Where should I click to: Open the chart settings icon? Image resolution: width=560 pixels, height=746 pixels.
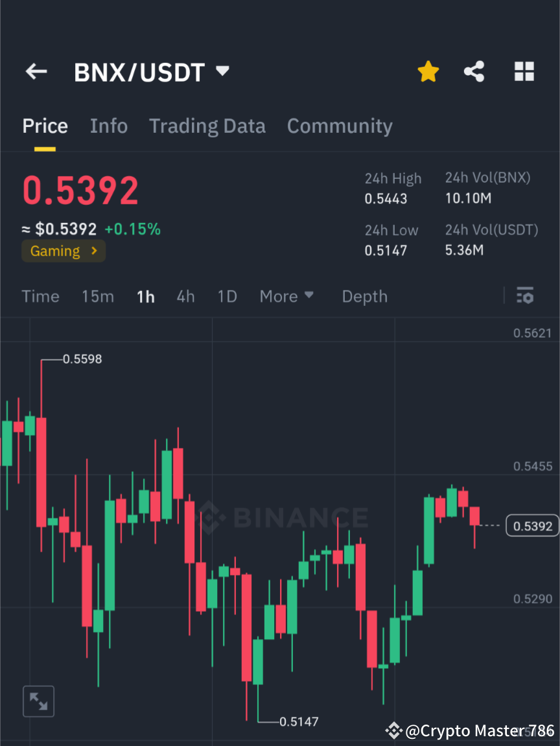[525, 296]
